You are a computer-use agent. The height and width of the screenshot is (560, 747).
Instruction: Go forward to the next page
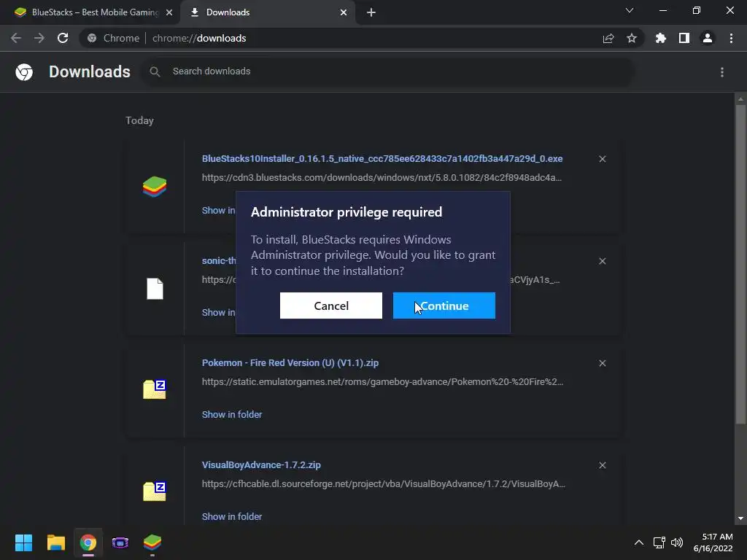(39, 38)
